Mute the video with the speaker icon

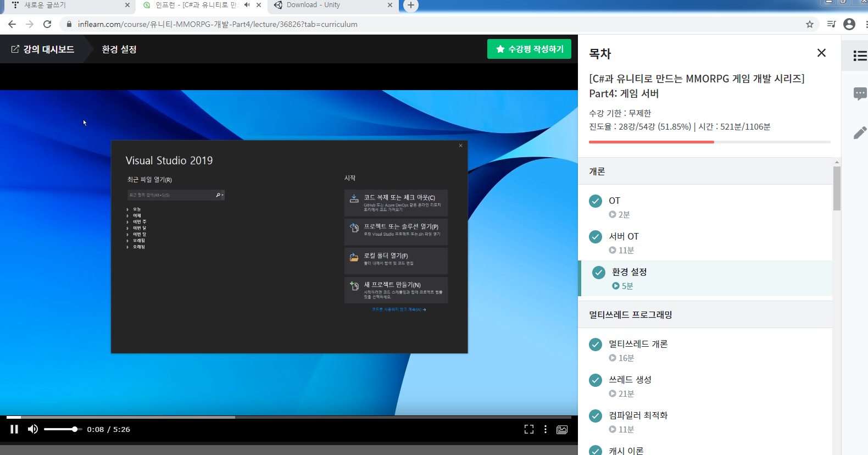click(x=33, y=429)
